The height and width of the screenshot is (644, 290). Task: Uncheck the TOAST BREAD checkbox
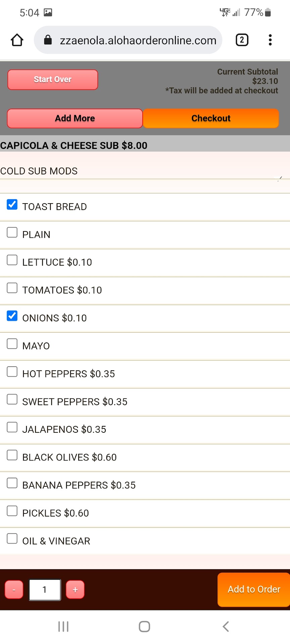coord(12,205)
